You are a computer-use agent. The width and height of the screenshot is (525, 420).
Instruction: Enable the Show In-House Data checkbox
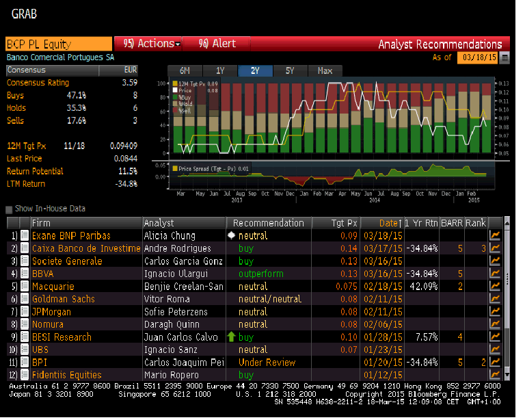9,210
